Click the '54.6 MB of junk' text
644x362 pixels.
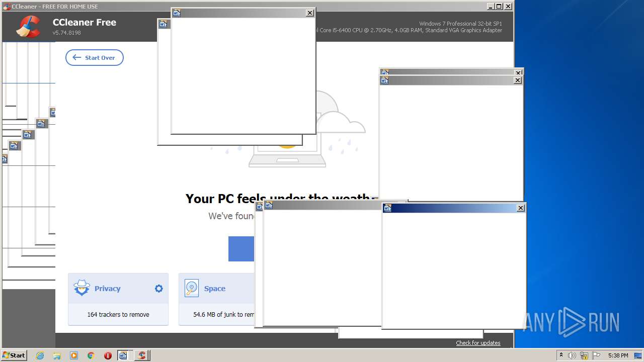pos(224,314)
